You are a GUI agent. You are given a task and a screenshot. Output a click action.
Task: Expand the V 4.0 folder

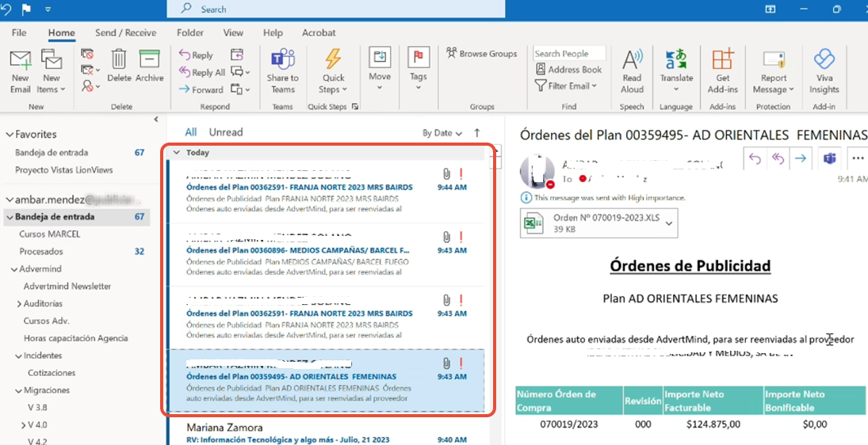click(23, 425)
